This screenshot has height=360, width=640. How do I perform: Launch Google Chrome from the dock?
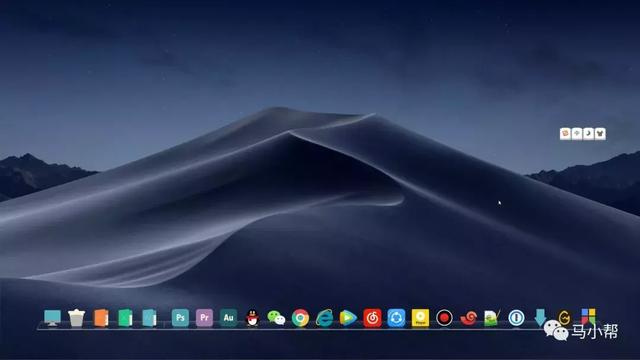click(x=300, y=318)
